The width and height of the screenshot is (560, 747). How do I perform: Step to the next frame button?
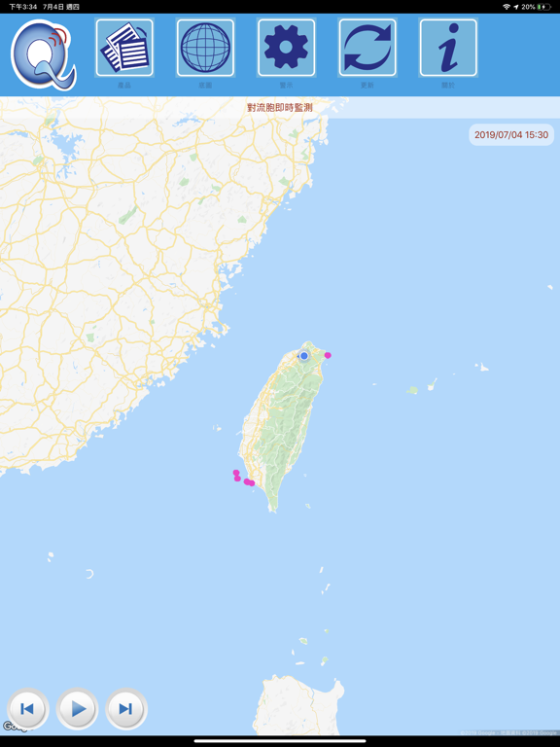126,708
